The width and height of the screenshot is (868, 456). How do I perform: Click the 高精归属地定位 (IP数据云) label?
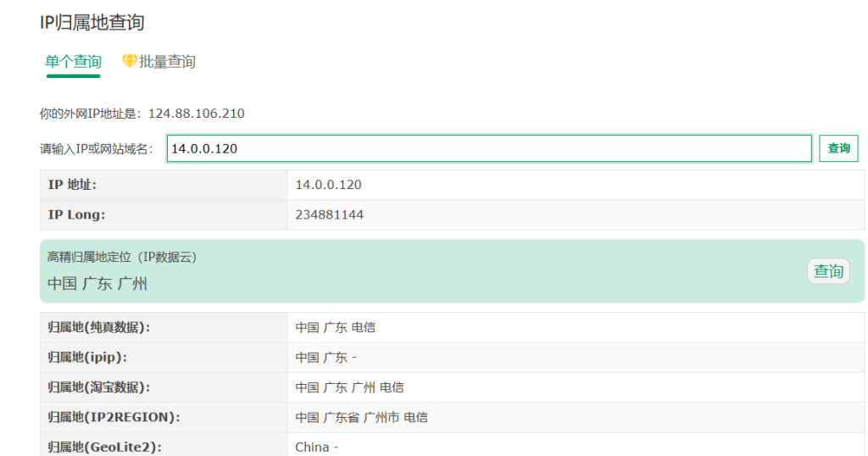pyautogui.click(x=122, y=257)
